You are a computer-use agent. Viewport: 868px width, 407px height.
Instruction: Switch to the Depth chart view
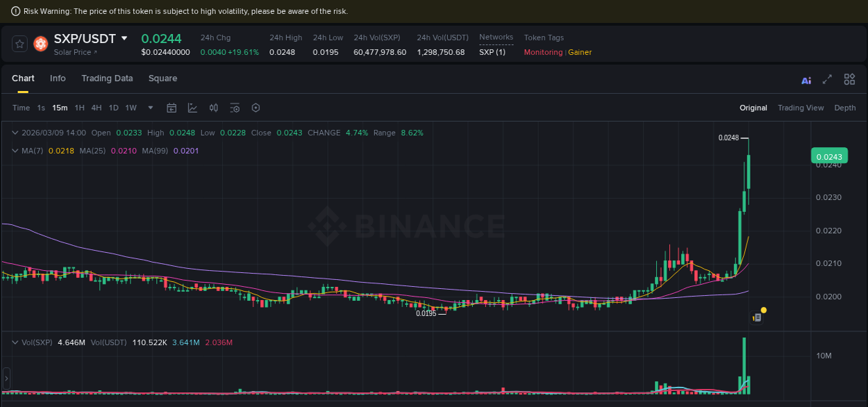pos(845,108)
